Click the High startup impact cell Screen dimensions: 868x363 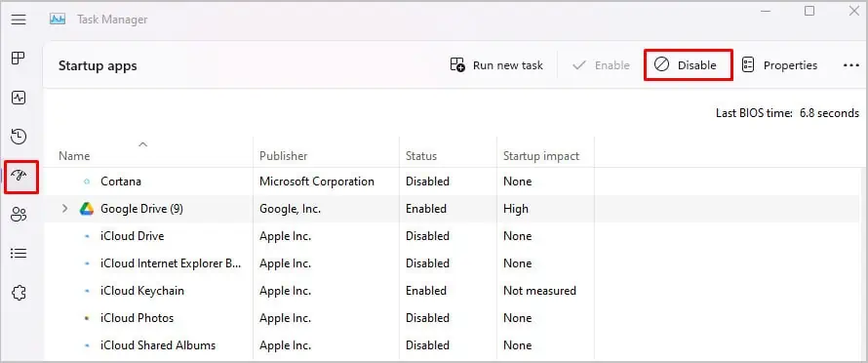515,209
